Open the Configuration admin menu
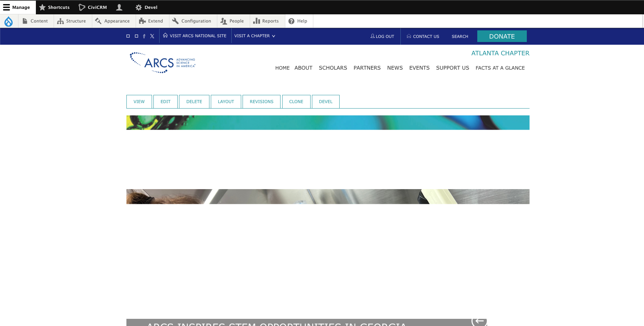The image size is (644, 326). click(192, 21)
